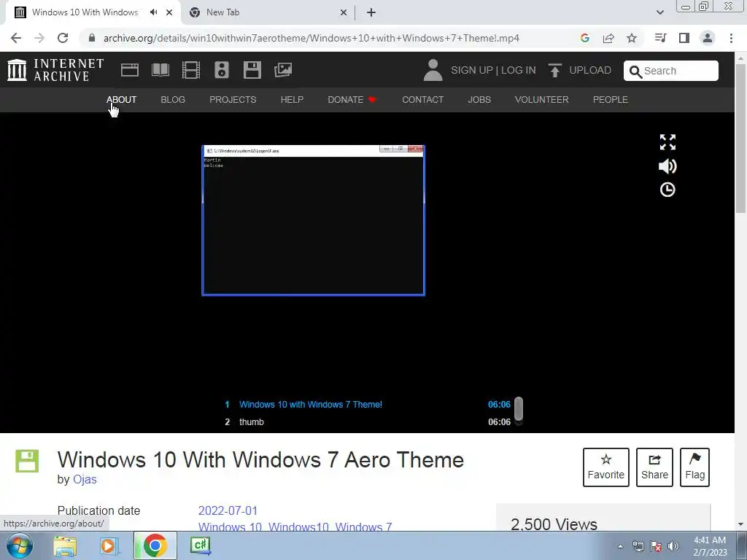This screenshot has width=747, height=560.
Task: Show hidden system tray icons
Action: point(620,546)
